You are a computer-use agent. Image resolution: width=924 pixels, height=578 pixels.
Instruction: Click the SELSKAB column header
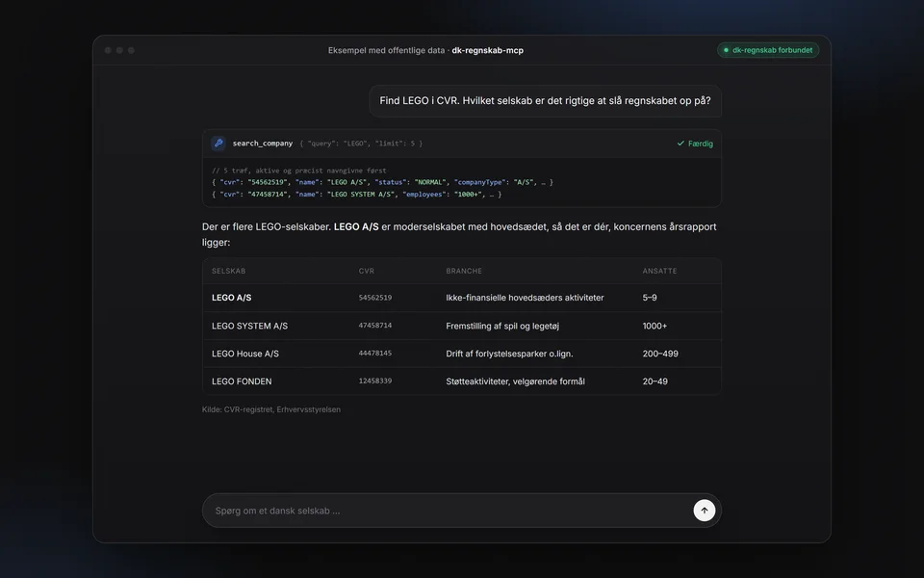tap(229, 271)
